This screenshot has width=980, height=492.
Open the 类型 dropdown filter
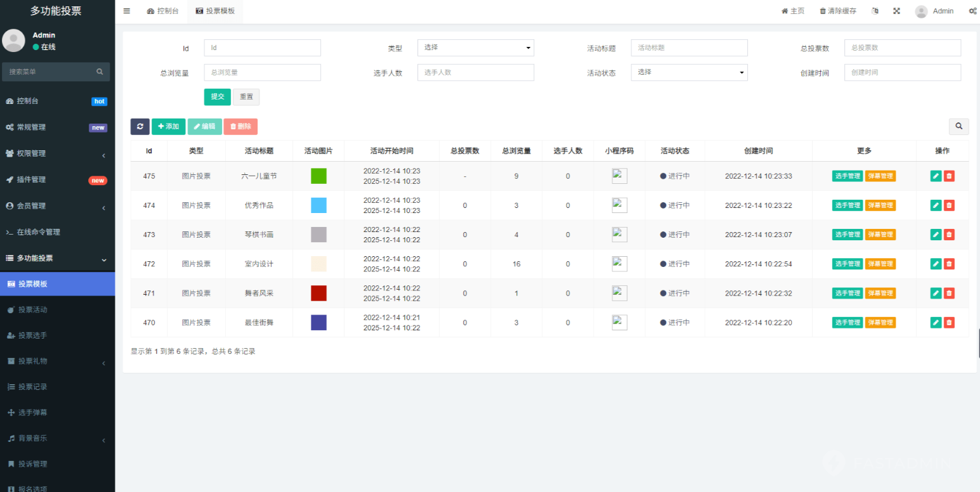(x=475, y=48)
